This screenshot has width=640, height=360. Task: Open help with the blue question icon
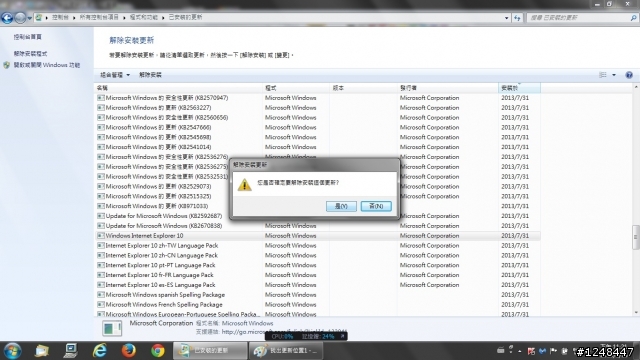(x=629, y=75)
